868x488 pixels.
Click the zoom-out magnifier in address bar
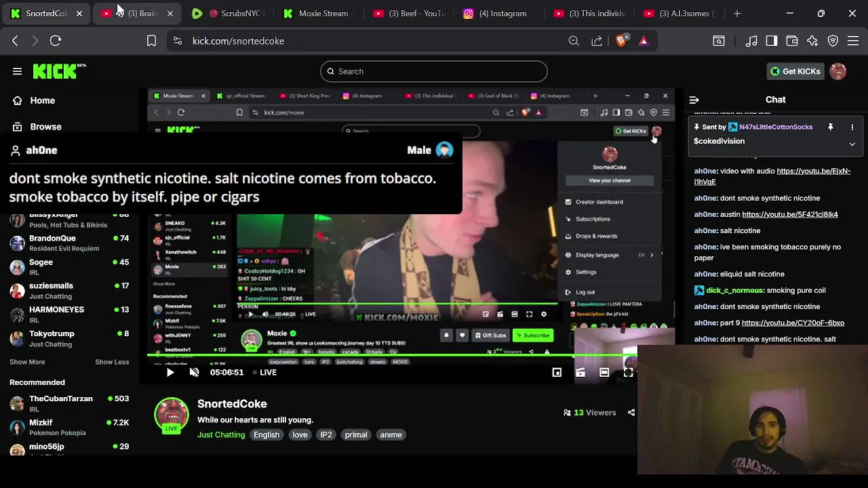(x=574, y=41)
